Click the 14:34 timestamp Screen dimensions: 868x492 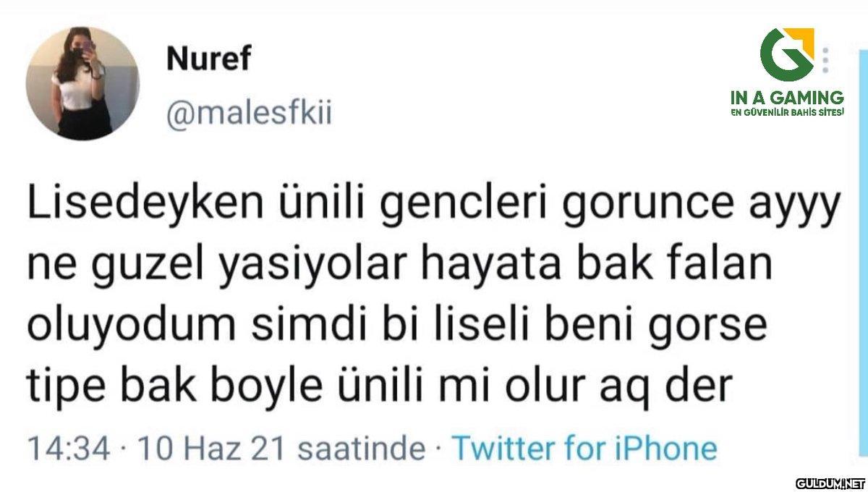[x=69, y=448]
